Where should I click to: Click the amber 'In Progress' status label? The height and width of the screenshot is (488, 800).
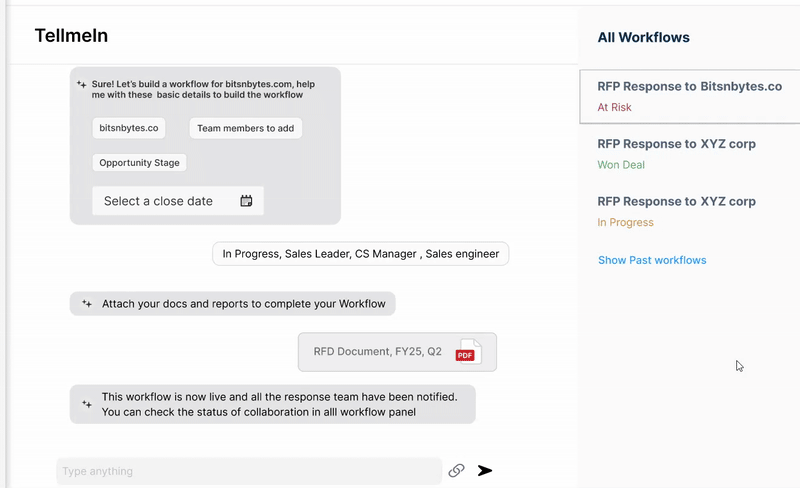coord(626,223)
